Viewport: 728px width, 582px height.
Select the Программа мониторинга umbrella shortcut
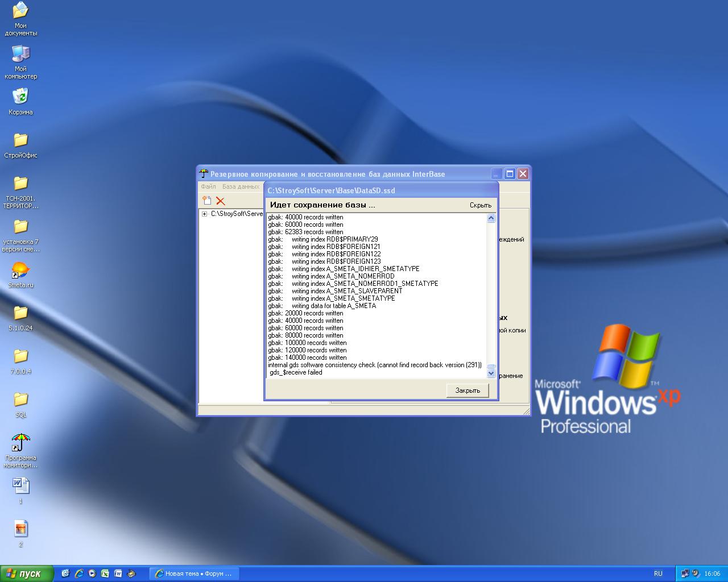[20, 451]
